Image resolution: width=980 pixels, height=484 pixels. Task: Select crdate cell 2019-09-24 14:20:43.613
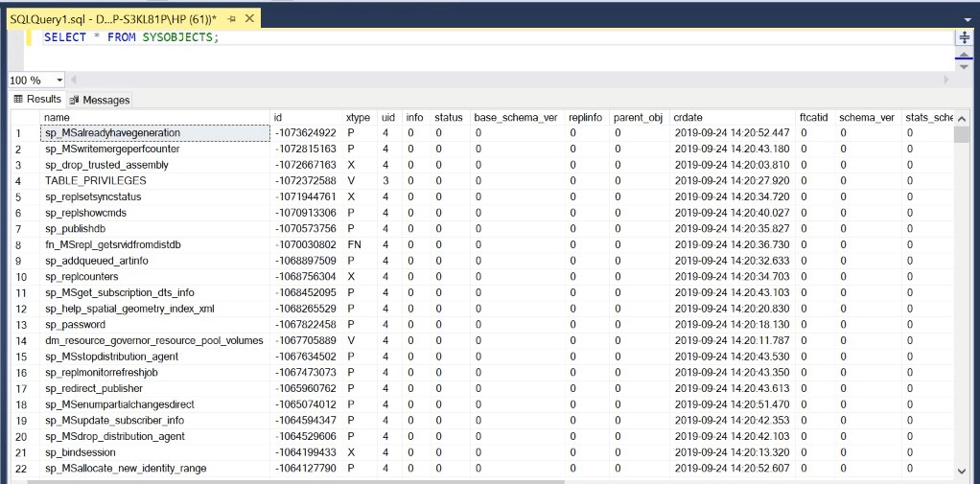(732, 388)
